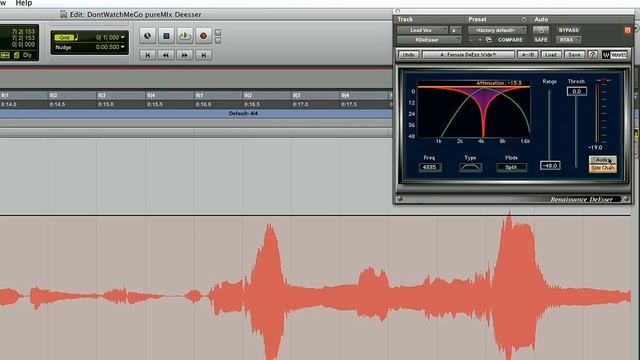Click the previous preset minus button
Viewport: 640px width, 360px height.
[x=472, y=40]
